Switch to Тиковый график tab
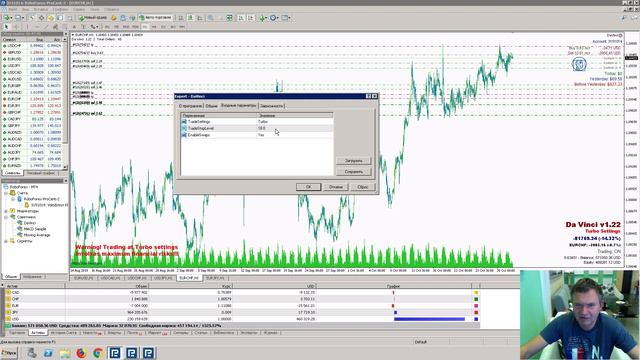The height and width of the screenshot is (360, 640). (41, 173)
